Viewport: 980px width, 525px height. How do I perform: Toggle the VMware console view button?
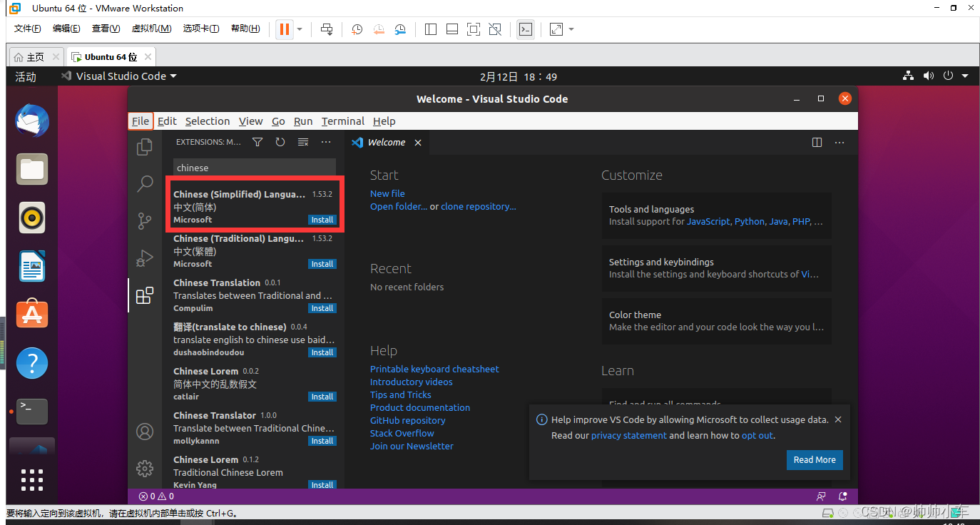point(526,29)
